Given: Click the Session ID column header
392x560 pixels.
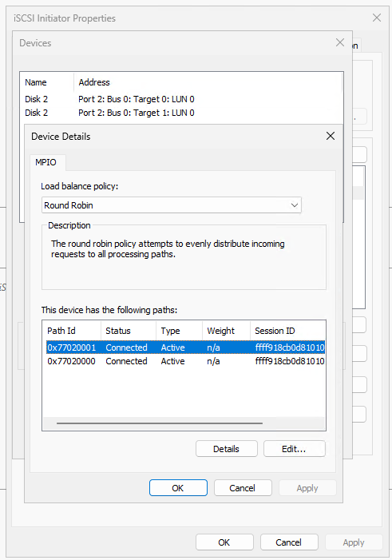Looking at the screenshot, I should coord(287,331).
